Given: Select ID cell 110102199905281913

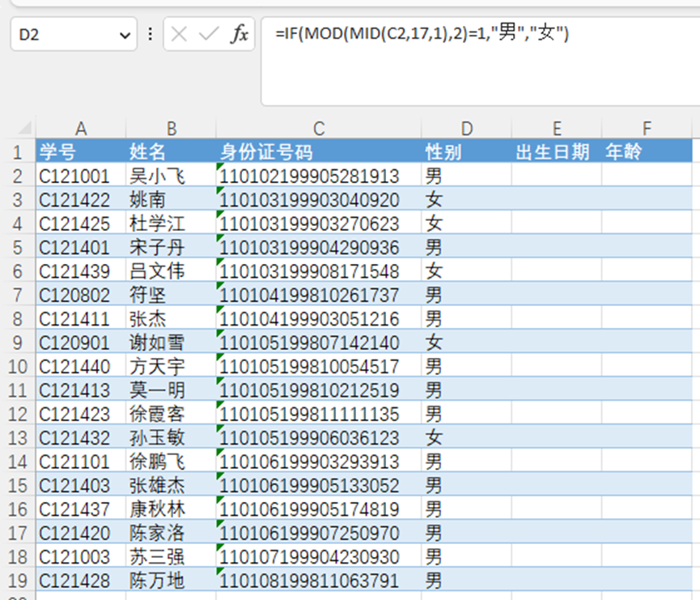Looking at the screenshot, I should point(319,176).
